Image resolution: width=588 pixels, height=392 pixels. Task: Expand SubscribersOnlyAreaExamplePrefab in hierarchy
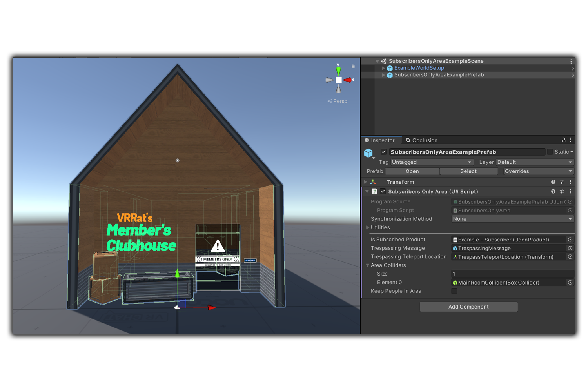[x=383, y=75]
